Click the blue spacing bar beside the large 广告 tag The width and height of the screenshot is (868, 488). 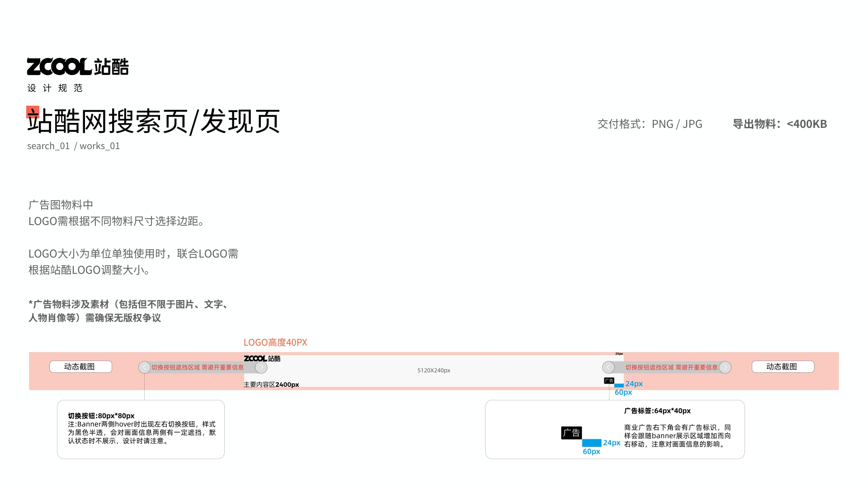[x=592, y=443]
